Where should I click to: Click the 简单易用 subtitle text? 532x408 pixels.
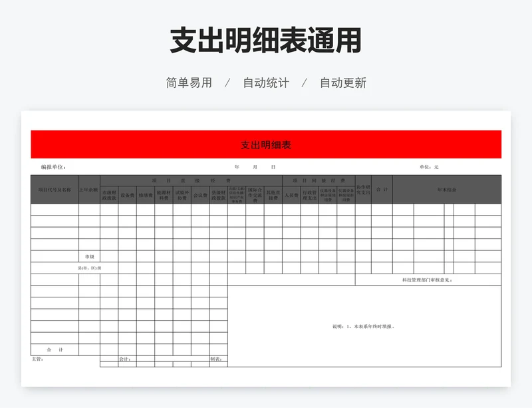(x=189, y=83)
